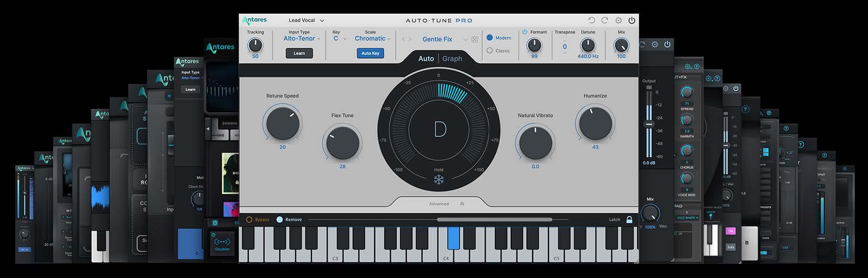
Task: Select the Modern mode radio button
Action: (490, 38)
